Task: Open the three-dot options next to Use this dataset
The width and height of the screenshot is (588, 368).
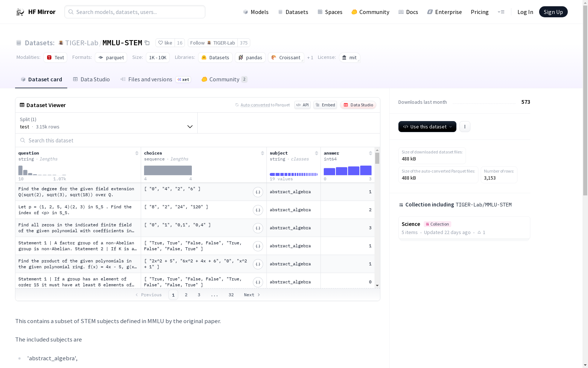Action: pos(465,127)
